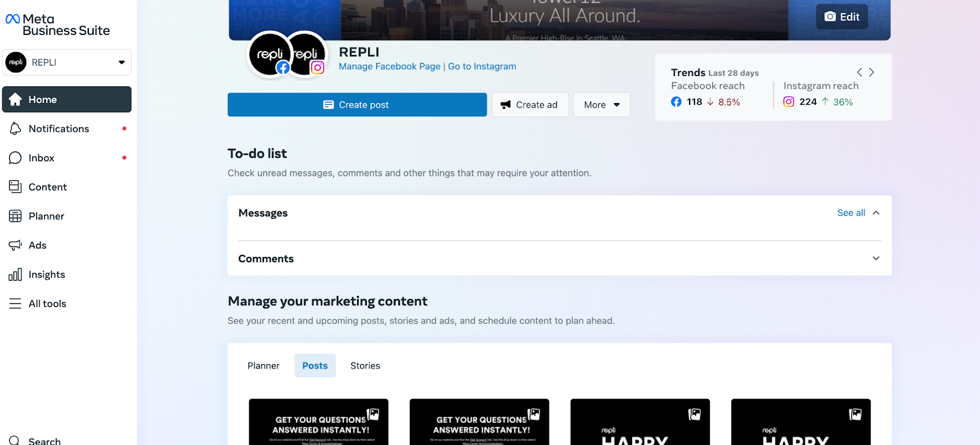Click the Insights bar chart icon
Viewport: 980px width, 445px height.
(x=15, y=275)
